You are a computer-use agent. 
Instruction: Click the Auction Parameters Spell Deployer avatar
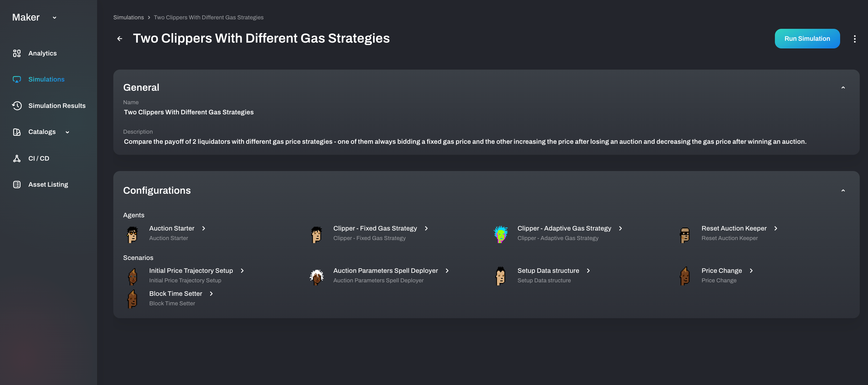point(317,277)
